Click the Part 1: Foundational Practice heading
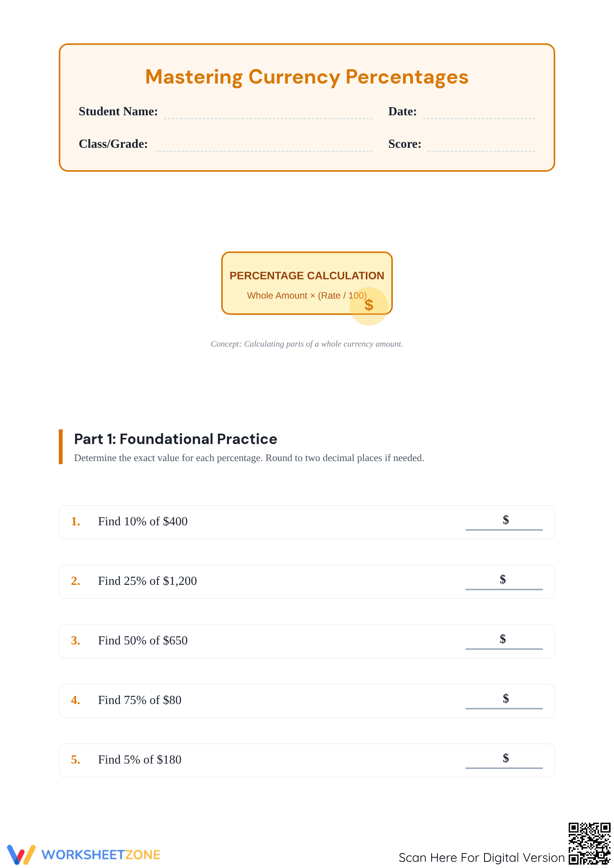The image size is (614, 868). pos(176,439)
